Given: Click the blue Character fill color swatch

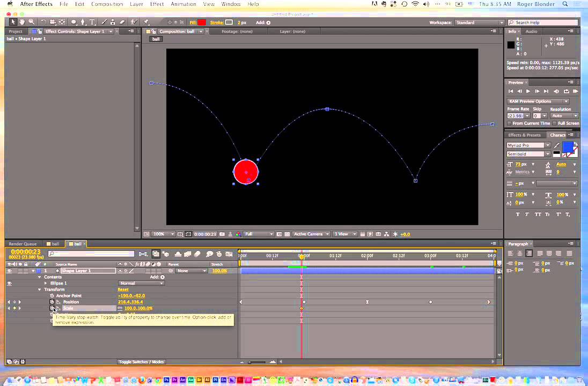Looking at the screenshot, I should (568, 147).
